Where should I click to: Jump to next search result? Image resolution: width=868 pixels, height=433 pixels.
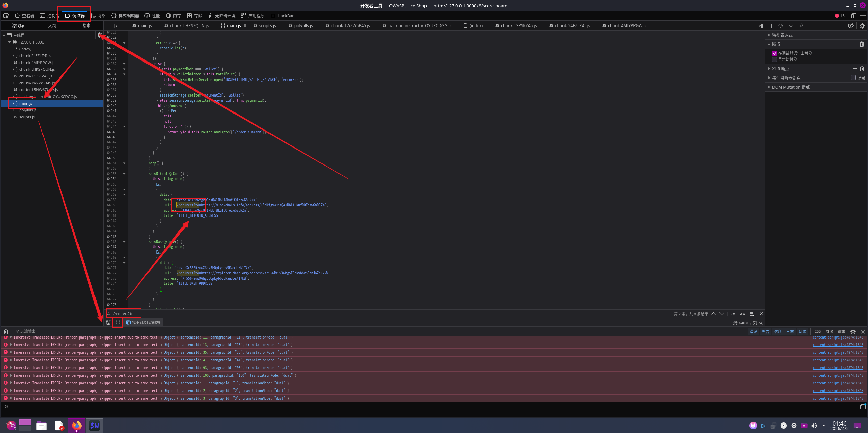[x=722, y=314]
